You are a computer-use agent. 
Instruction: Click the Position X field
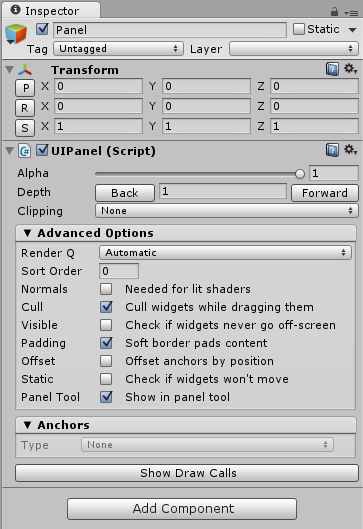(98, 86)
